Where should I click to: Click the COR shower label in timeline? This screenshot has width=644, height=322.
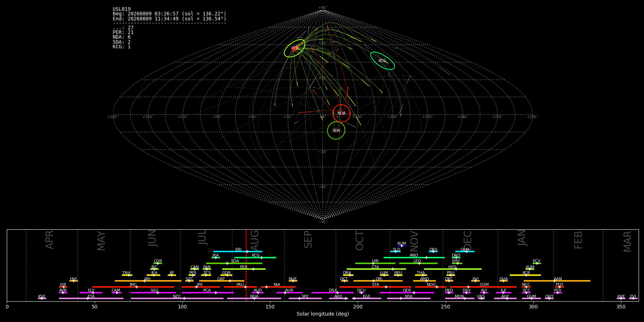158,261
